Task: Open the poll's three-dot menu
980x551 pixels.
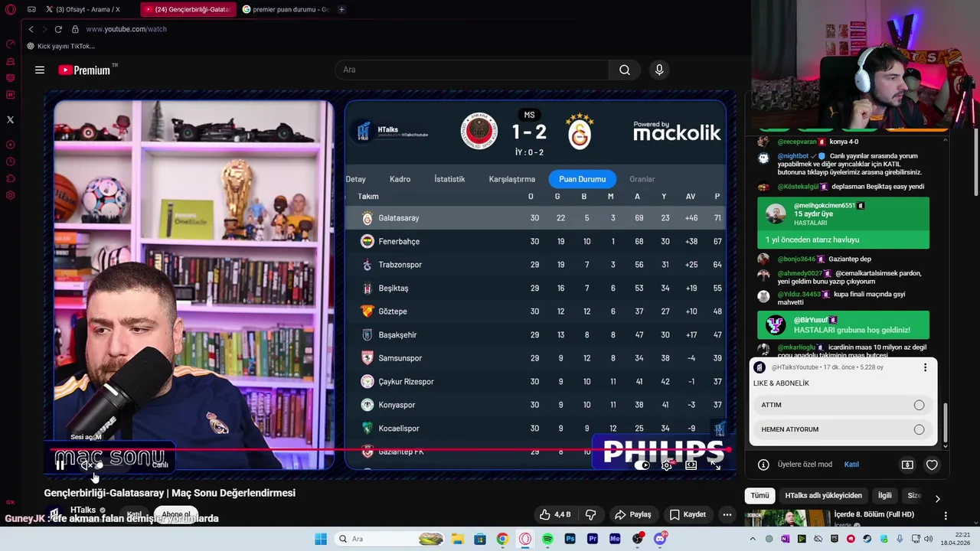Action: tap(925, 367)
